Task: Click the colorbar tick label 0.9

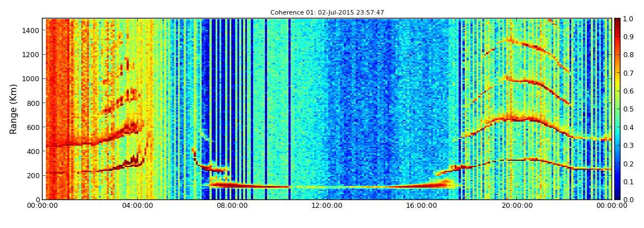Action: pyautogui.click(x=629, y=36)
